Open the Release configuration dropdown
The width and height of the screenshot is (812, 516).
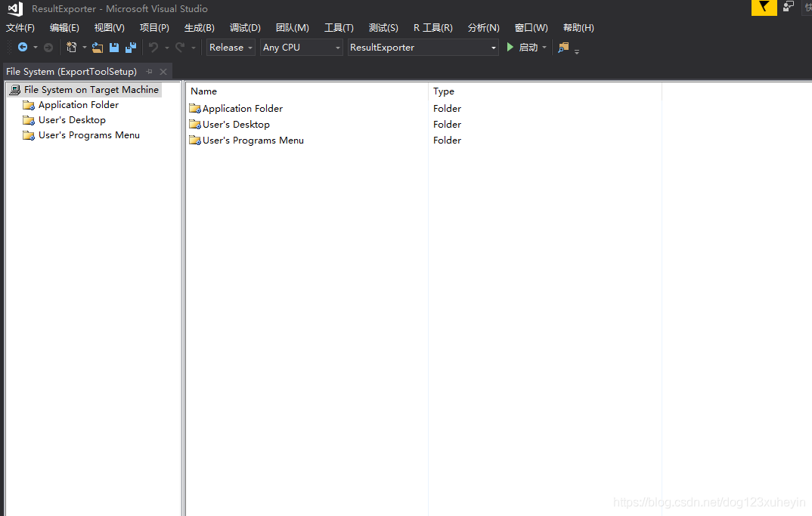(229, 47)
